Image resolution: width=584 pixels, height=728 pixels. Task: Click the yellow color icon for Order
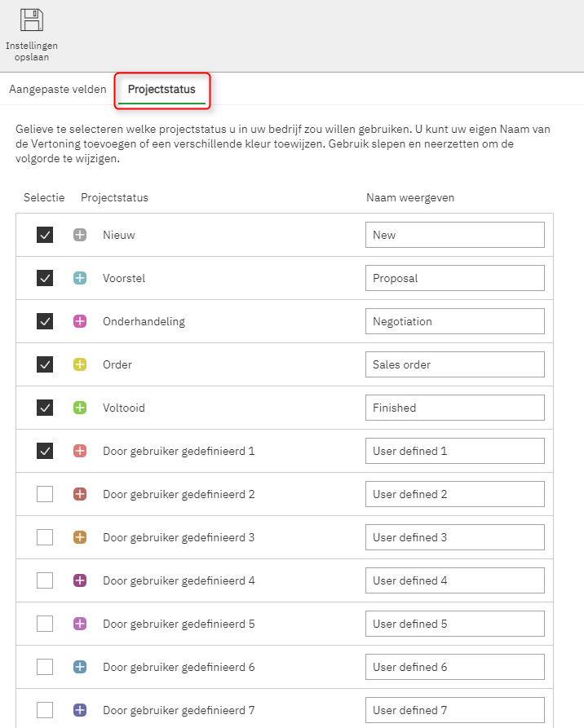[x=80, y=364]
